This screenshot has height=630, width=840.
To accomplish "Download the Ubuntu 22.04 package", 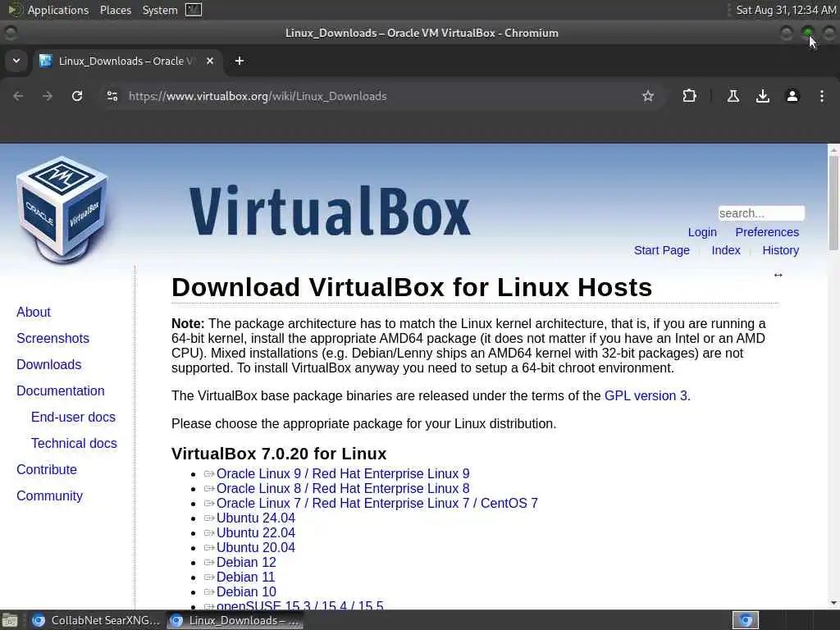I will point(256,532).
